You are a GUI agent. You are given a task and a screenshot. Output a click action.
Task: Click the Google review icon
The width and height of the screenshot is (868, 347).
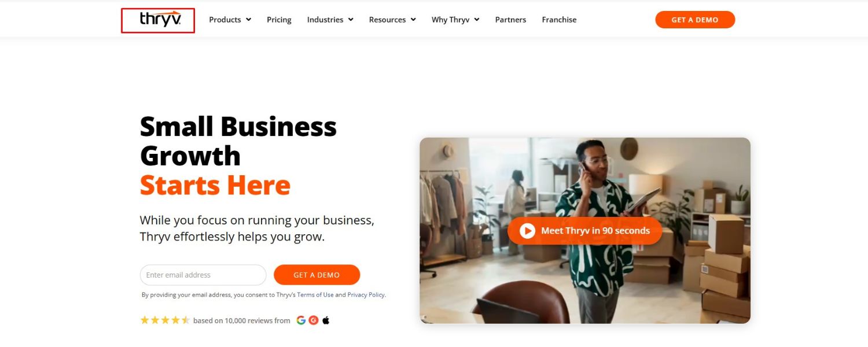301,320
